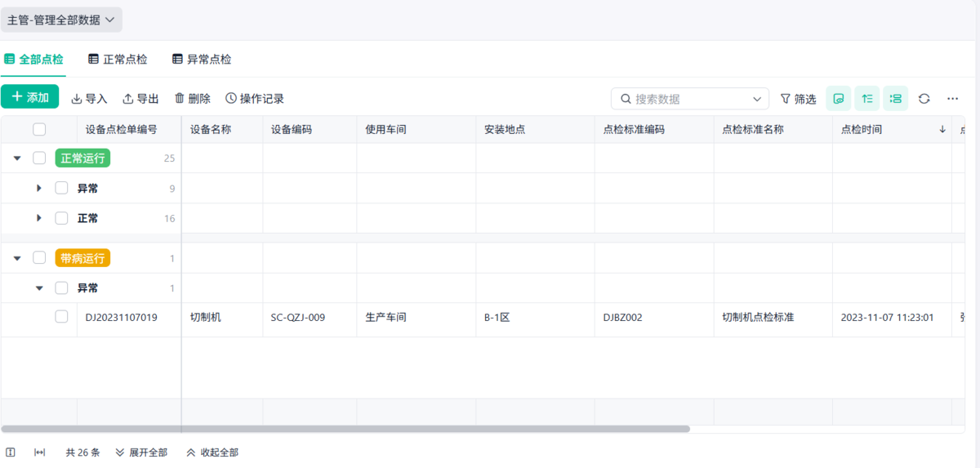This screenshot has width=980, height=468.
Task: Click the group-by list icon
Action: point(896,99)
